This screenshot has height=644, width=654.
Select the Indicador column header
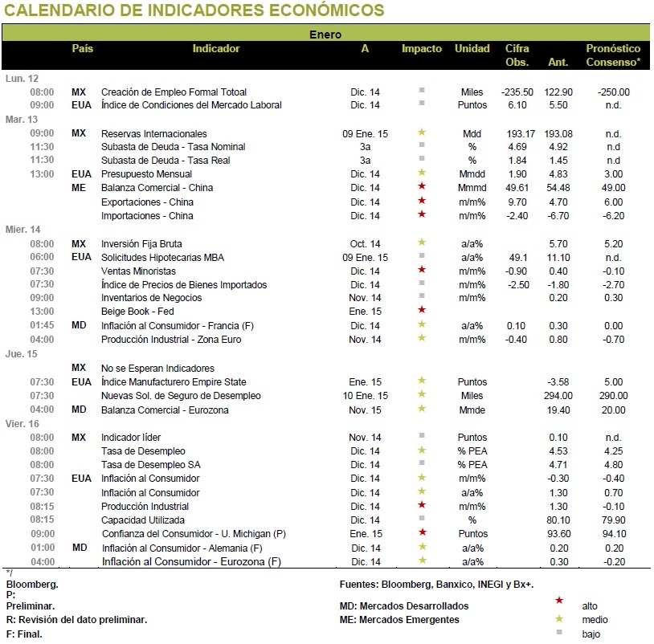click(216, 49)
